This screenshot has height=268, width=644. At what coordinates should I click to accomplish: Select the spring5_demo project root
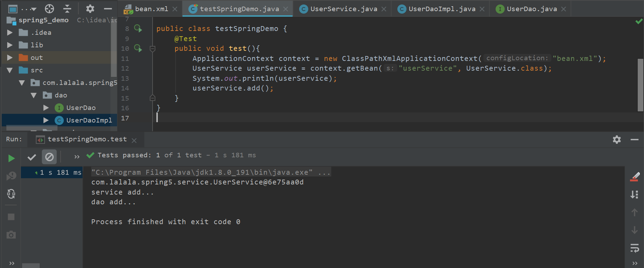tap(44, 20)
